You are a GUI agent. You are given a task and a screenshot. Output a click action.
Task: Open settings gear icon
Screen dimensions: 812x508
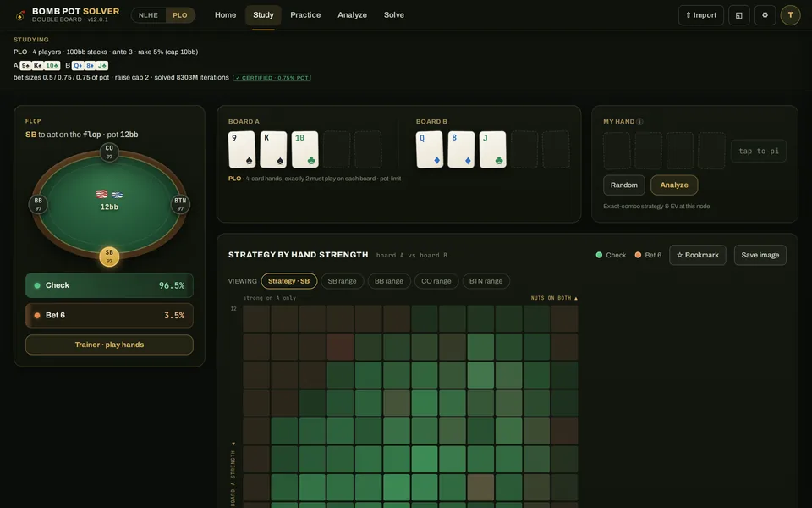(765, 15)
